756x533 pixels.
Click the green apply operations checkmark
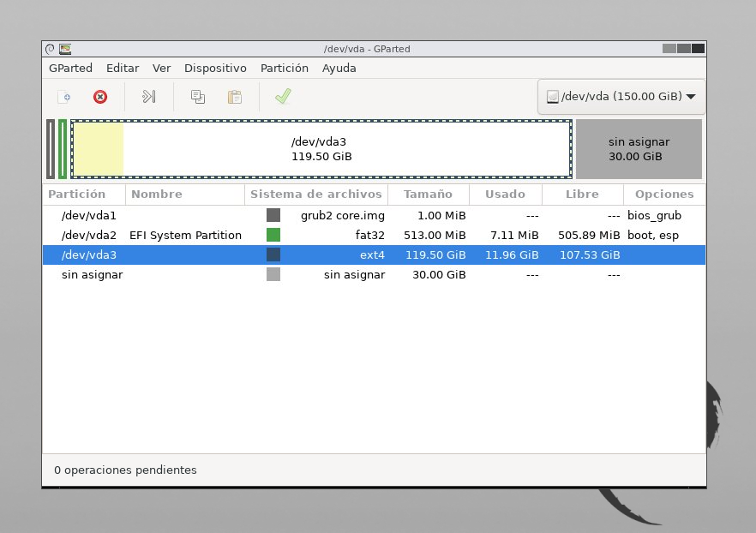(x=283, y=97)
